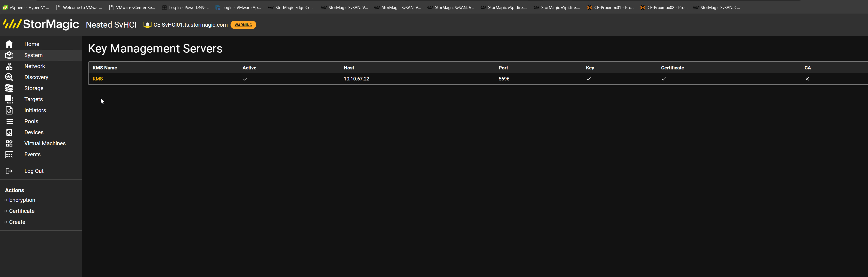The height and width of the screenshot is (277, 868).
Task: Click the Network sidebar icon
Action: click(9, 66)
